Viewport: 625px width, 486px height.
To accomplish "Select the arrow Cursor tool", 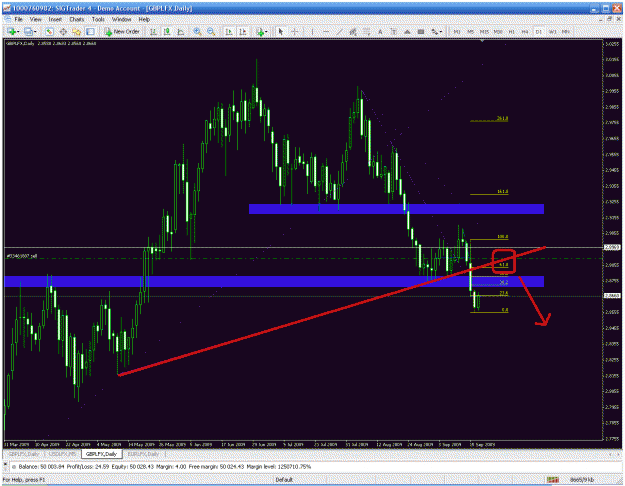I will (281, 32).
